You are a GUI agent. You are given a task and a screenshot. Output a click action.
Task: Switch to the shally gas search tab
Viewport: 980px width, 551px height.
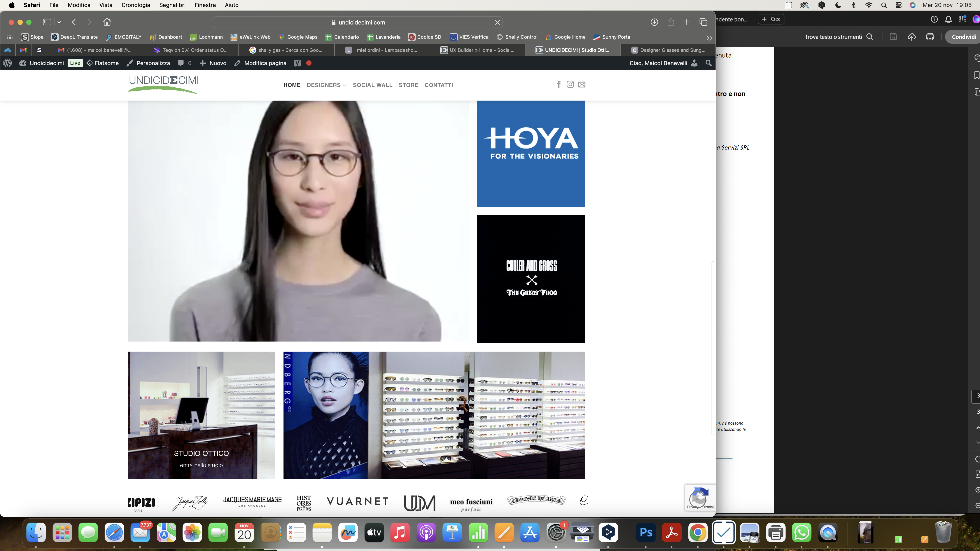coord(286,50)
